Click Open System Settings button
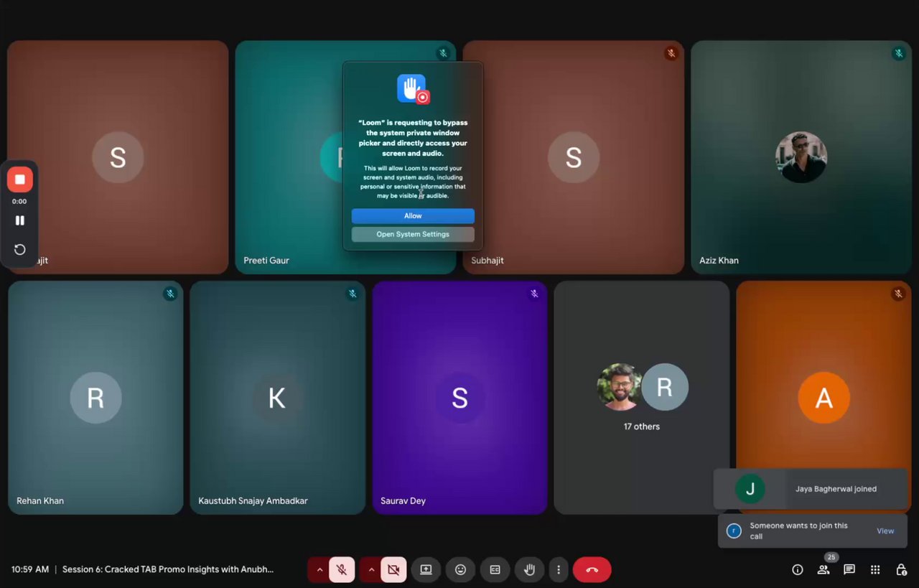Screen dimensions: 919x588 tap(413, 234)
